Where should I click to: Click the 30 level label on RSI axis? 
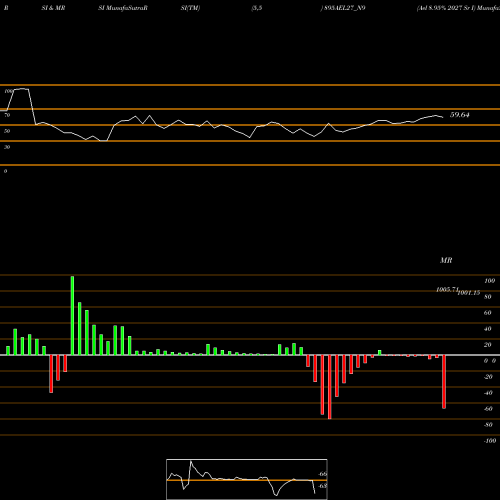click(7, 147)
